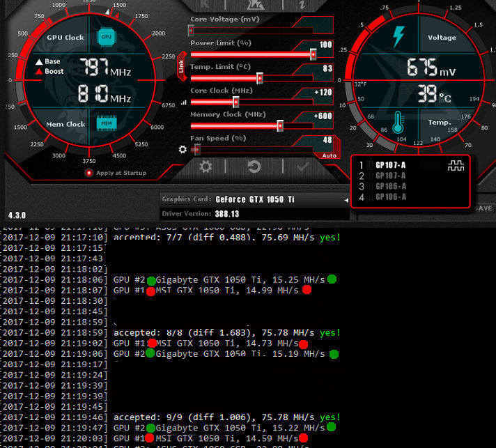Click console line accepted: 7/7 (diff 0.488)
This screenshot has height=448, width=496.
pyautogui.click(x=227, y=238)
